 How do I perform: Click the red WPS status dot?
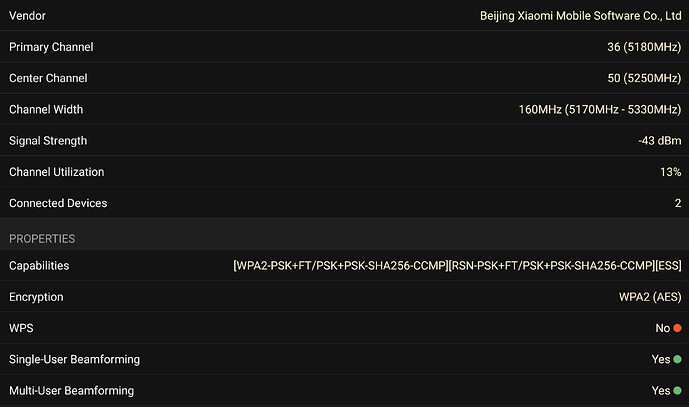pyautogui.click(x=677, y=328)
